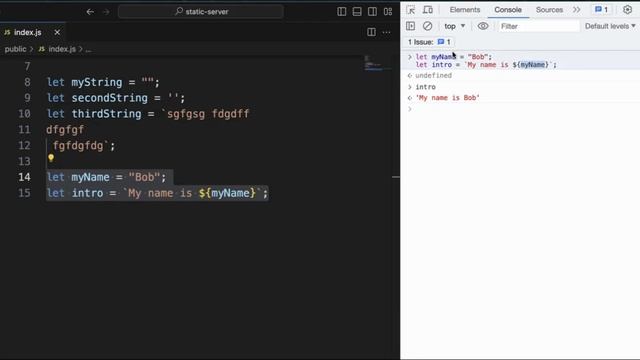Click the "Bob" string on line 14

pos(144,177)
